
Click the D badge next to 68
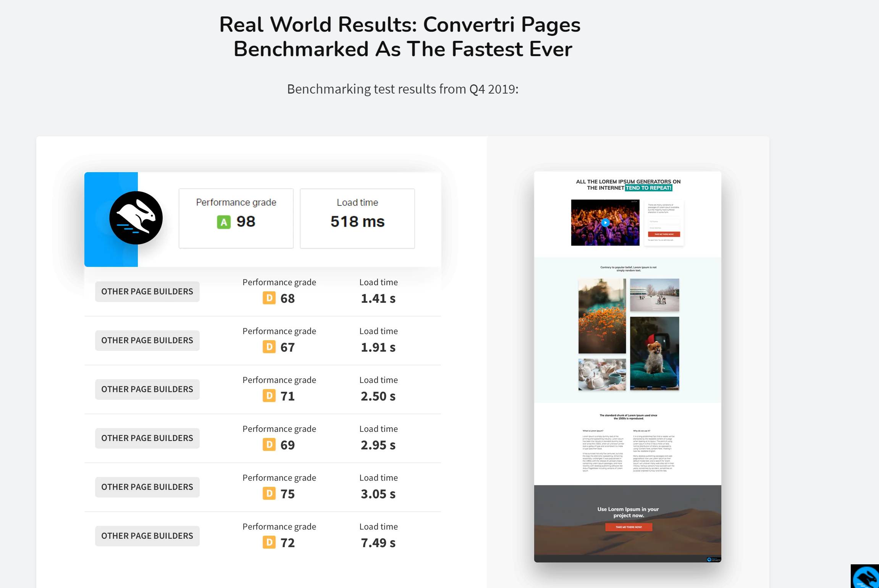click(269, 298)
